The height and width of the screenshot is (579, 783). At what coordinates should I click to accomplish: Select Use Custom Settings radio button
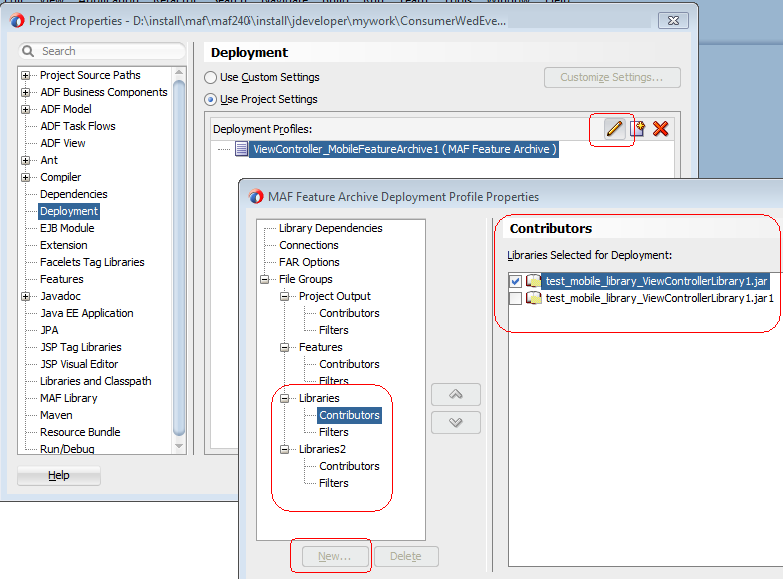pyautogui.click(x=211, y=77)
